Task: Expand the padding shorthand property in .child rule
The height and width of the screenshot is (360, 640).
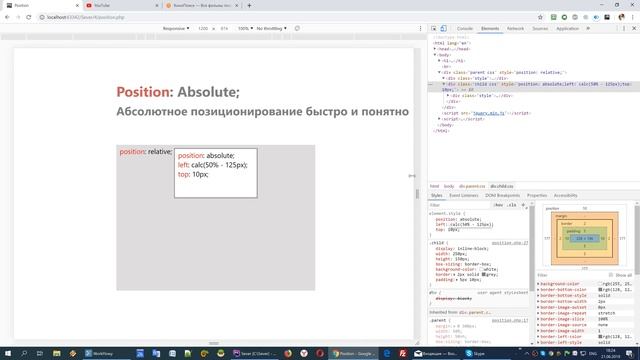Action: click(456, 280)
